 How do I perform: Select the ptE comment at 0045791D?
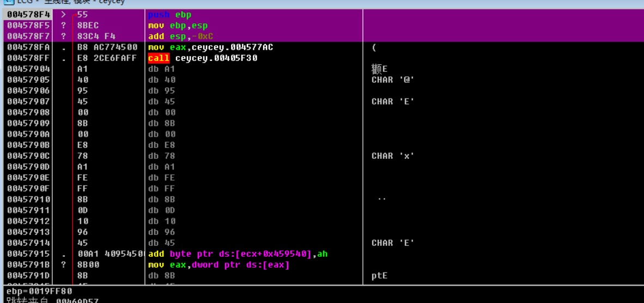coord(379,276)
